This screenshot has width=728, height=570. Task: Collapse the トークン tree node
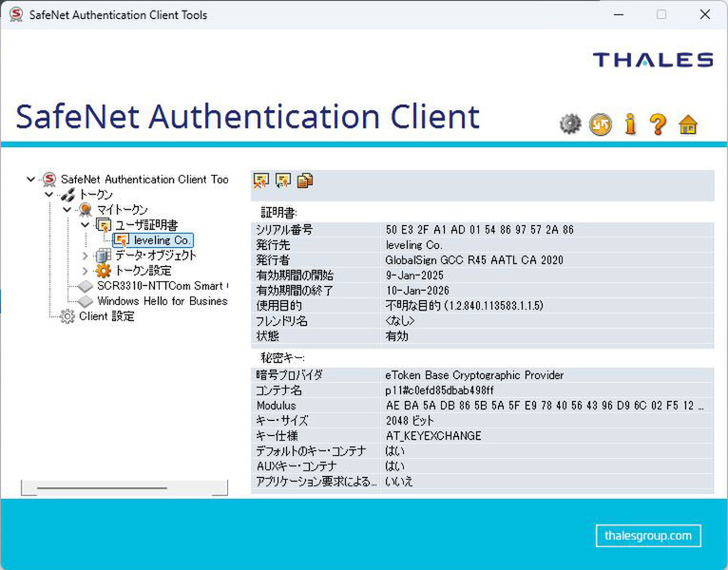tap(48, 194)
